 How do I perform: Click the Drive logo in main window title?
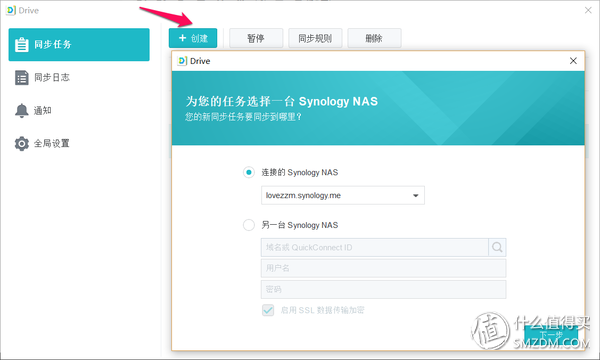[11, 10]
